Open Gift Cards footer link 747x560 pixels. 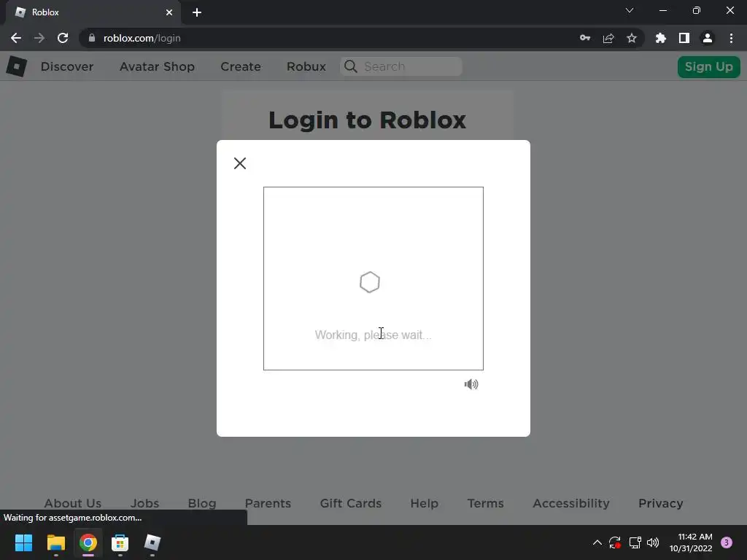click(351, 503)
